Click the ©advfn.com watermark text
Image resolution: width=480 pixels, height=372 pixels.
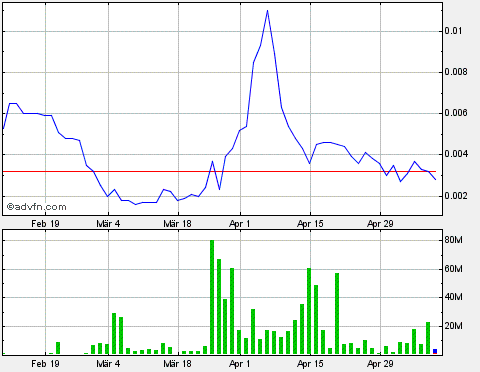click(x=37, y=207)
